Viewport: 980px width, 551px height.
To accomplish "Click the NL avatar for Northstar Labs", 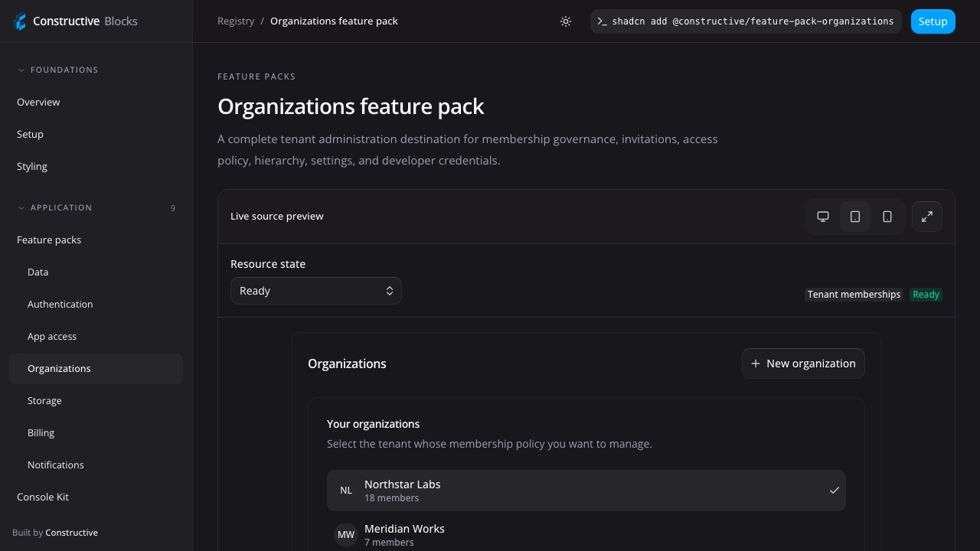I will pos(346,491).
